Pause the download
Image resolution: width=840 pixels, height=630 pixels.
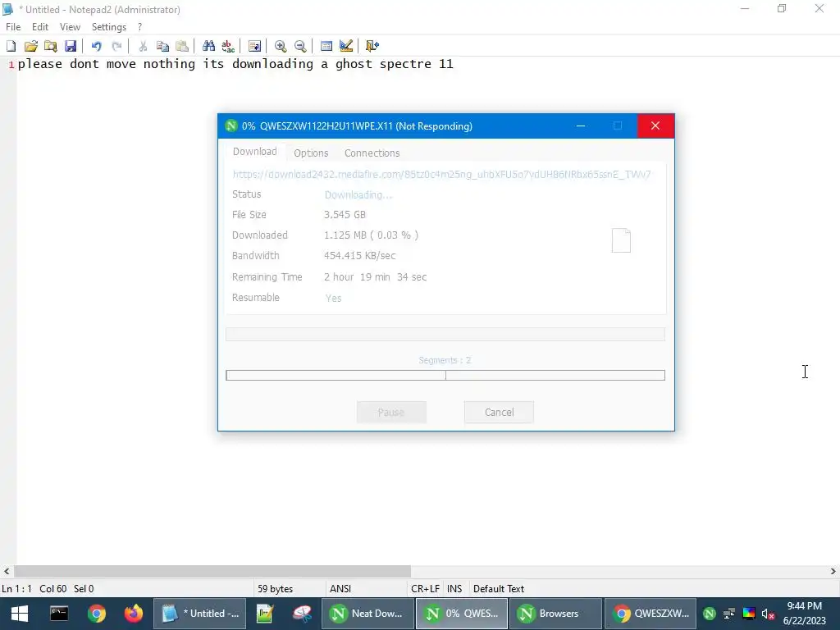[391, 412]
